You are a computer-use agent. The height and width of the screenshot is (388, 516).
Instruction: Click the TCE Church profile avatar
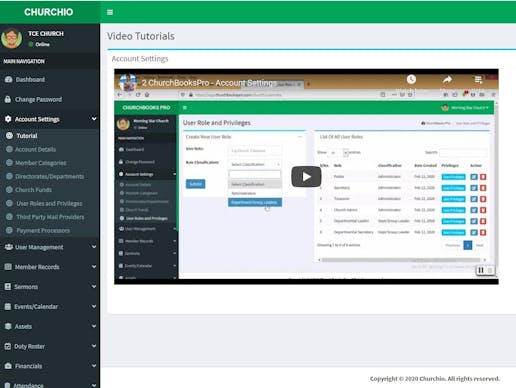(x=12, y=38)
